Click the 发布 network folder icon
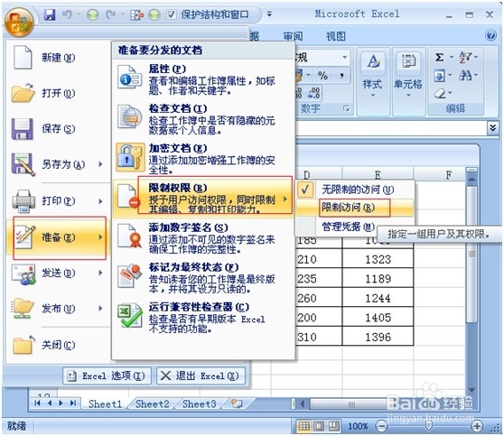The height and width of the screenshot is (436, 504). tap(23, 309)
